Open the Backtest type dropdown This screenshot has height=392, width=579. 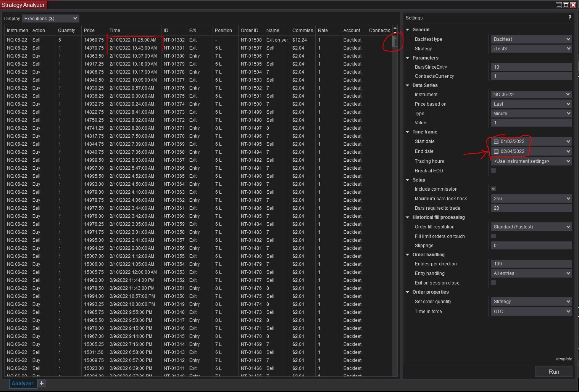[x=531, y=39]
